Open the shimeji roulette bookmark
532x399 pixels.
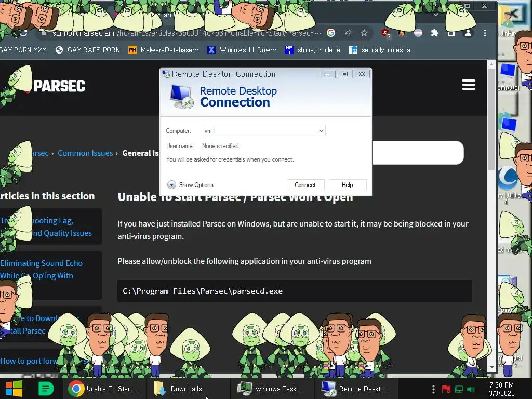point(312,50)
